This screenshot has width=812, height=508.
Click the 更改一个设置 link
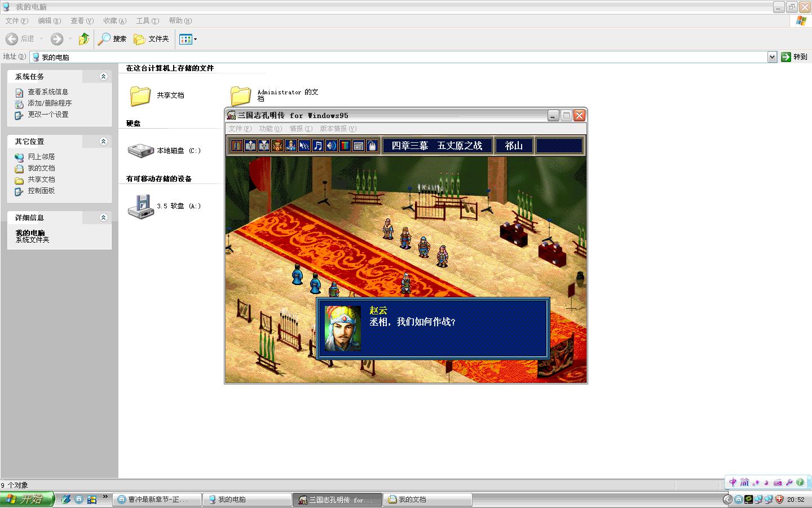click(48, 115)
